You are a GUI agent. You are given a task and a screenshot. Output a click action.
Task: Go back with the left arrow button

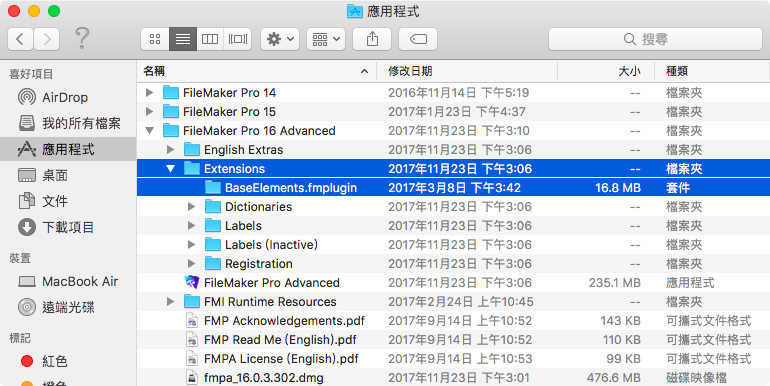[20, 39]
